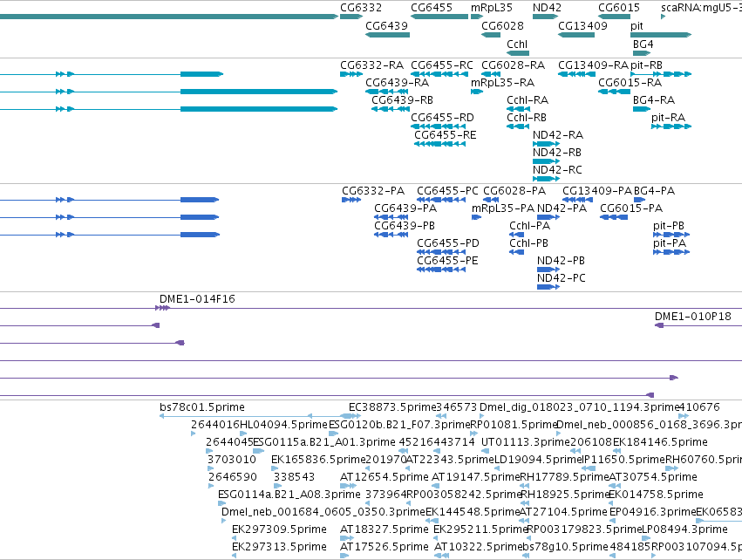The height and width of the screenshot is (560, 742).
Task: Select the pit gene label
Action: pos(636,26)
